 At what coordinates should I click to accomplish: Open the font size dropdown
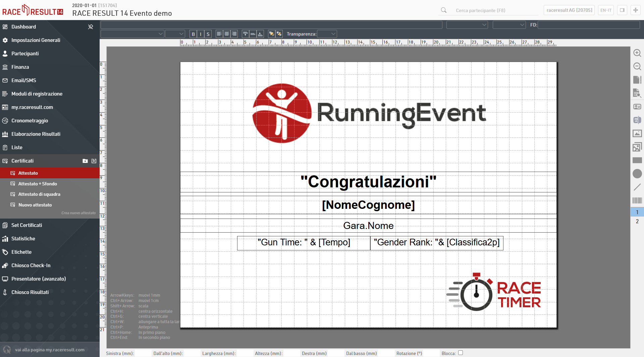click(x=175, y=34)
